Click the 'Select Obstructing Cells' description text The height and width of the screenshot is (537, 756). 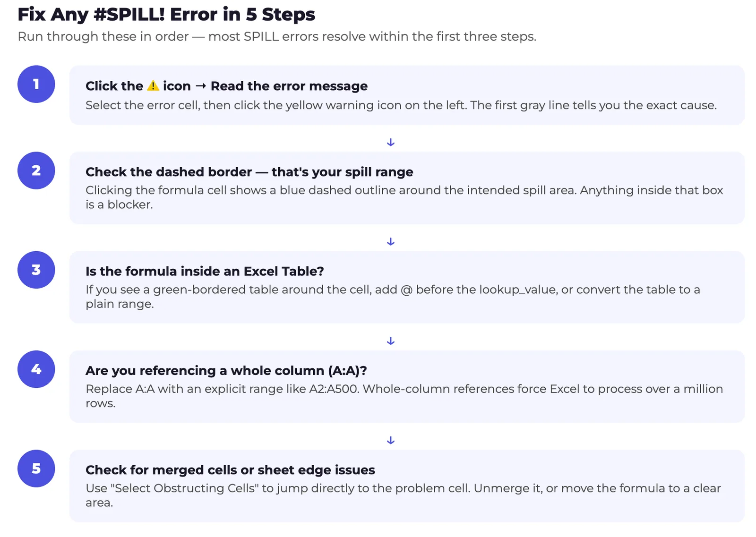(403, 488)
